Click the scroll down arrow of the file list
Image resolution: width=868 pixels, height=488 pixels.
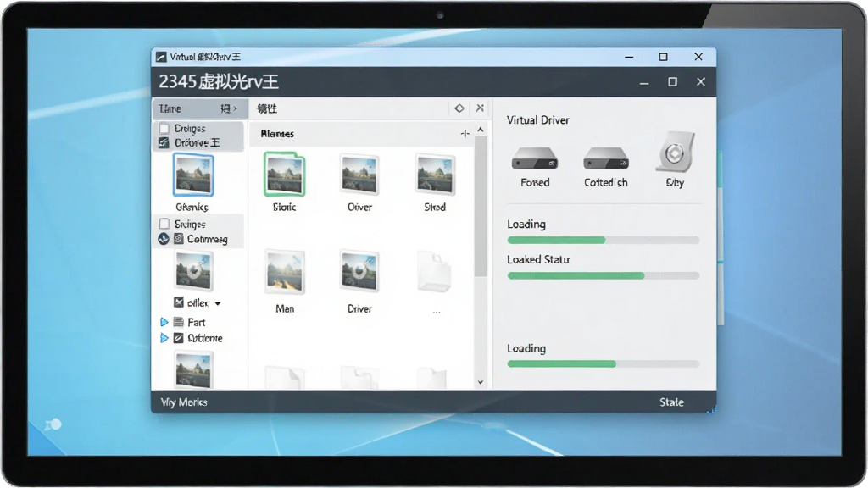point(481,382)
